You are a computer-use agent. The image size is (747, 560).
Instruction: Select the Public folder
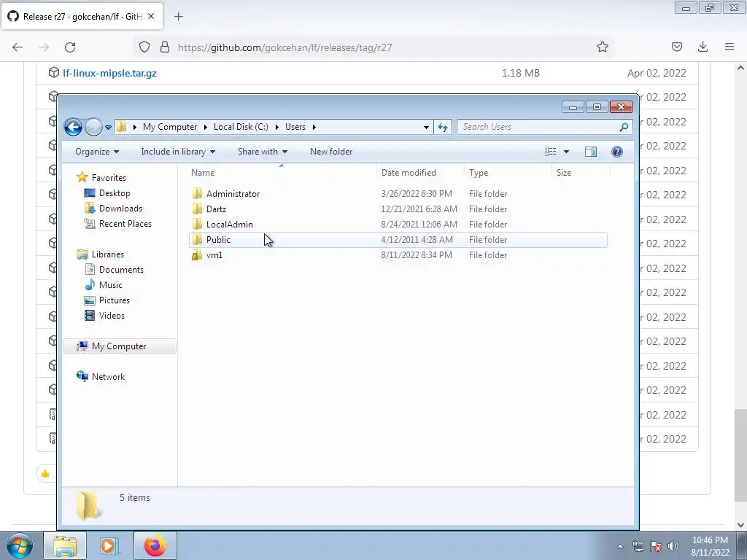pyautogui.click(x=218, y=239)
